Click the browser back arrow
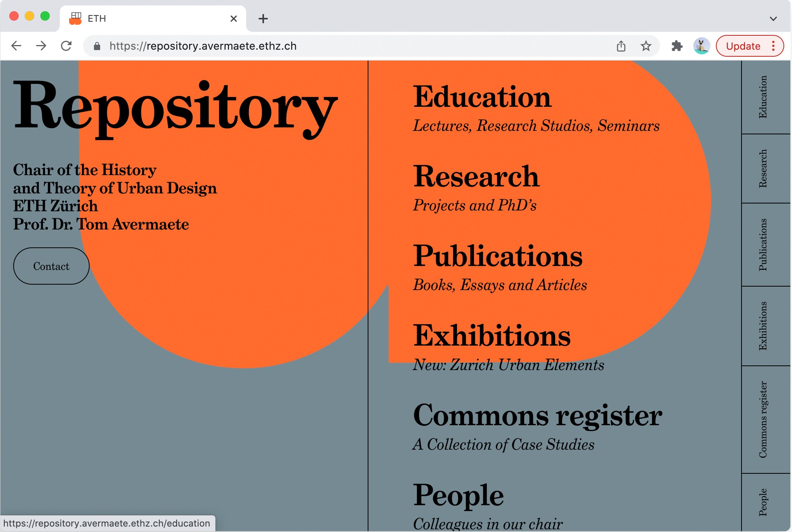This screenshot has height=532, width=792. 16,46
